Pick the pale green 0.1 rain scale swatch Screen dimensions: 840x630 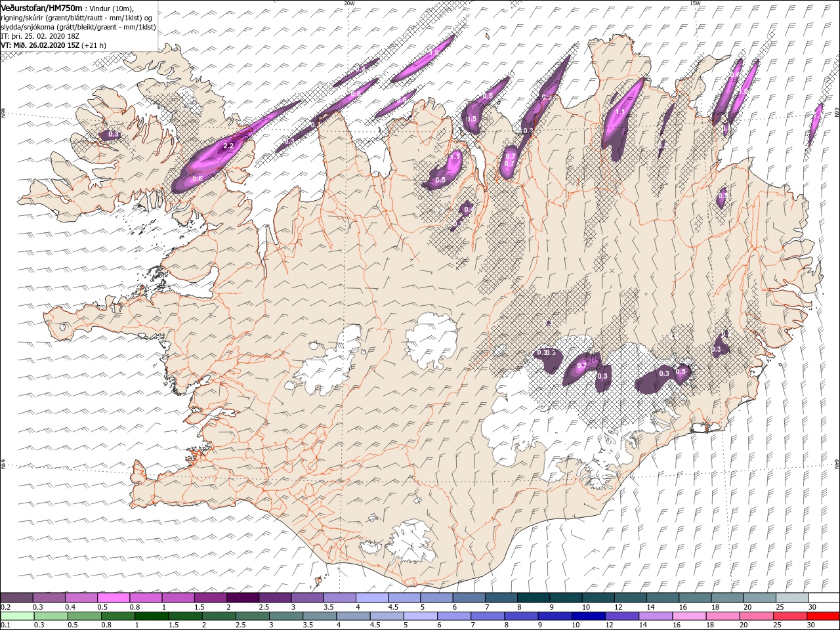coord(16,616)
